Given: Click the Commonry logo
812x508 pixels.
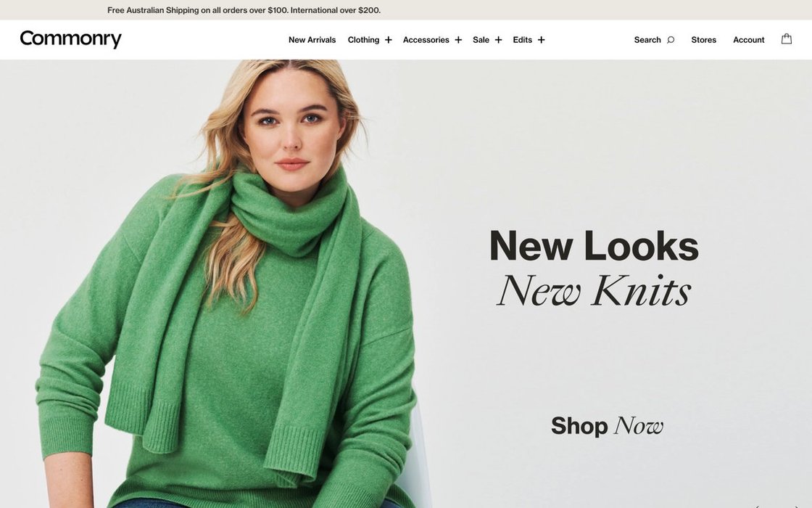Looking at the screenshot, I should coord(71,39).
